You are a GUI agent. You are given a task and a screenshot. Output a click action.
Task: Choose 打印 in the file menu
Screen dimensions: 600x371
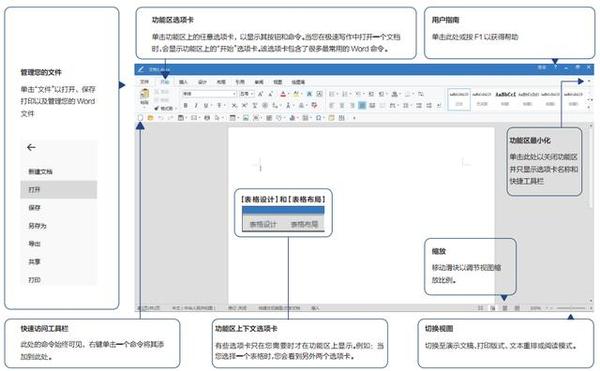[x=59, y=280]
